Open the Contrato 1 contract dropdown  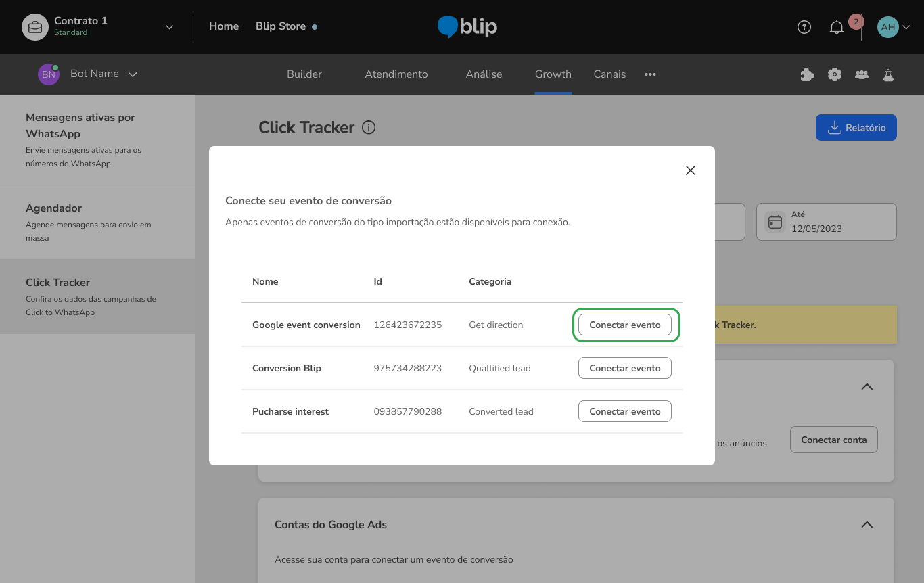(x=169, y=27)
